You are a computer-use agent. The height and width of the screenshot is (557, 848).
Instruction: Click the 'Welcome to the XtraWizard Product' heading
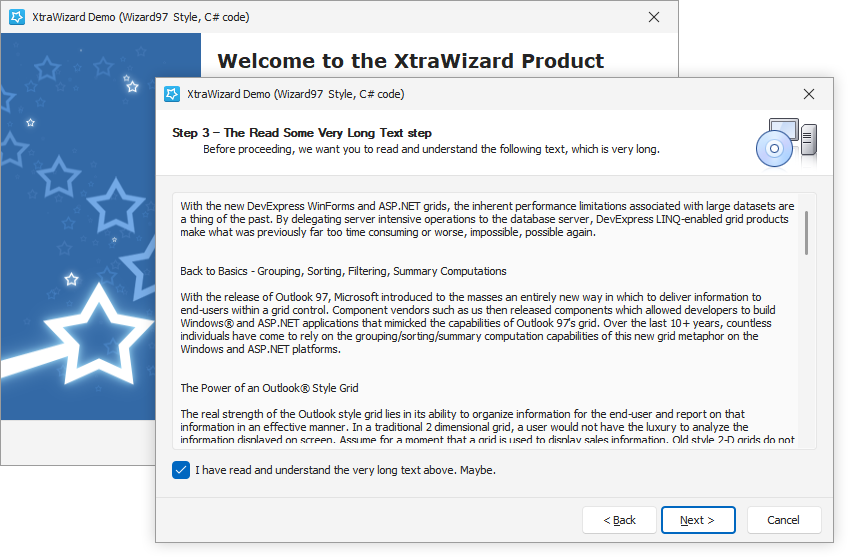[410, 61]
